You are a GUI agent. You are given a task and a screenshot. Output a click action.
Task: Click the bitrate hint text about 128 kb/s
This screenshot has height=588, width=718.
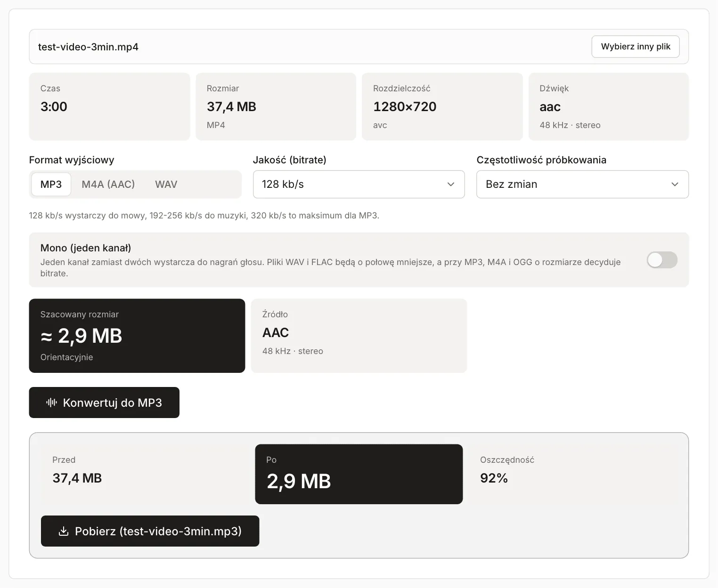[x=204, y=216]
